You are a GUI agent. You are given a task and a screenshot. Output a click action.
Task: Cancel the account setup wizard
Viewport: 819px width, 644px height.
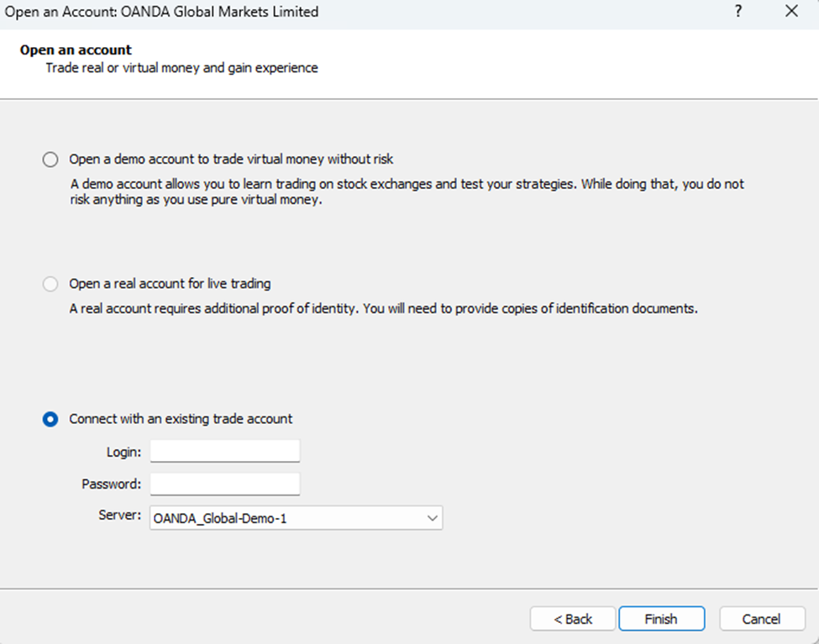click(x=762, y=619)
